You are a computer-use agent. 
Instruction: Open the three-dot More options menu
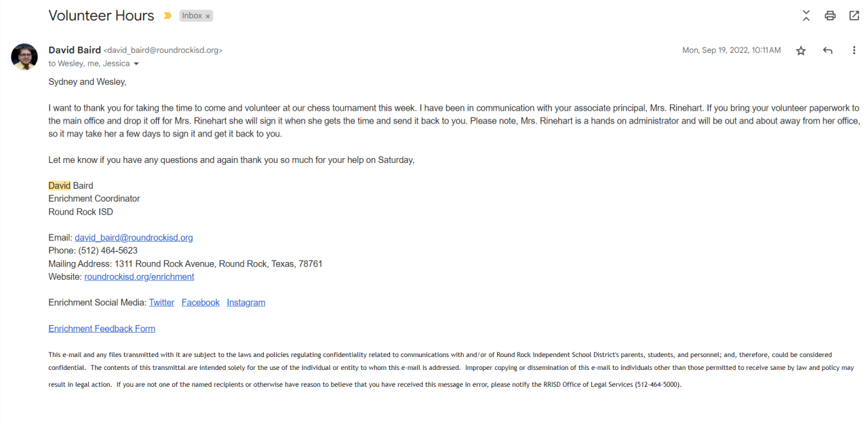tap(854, 51)
